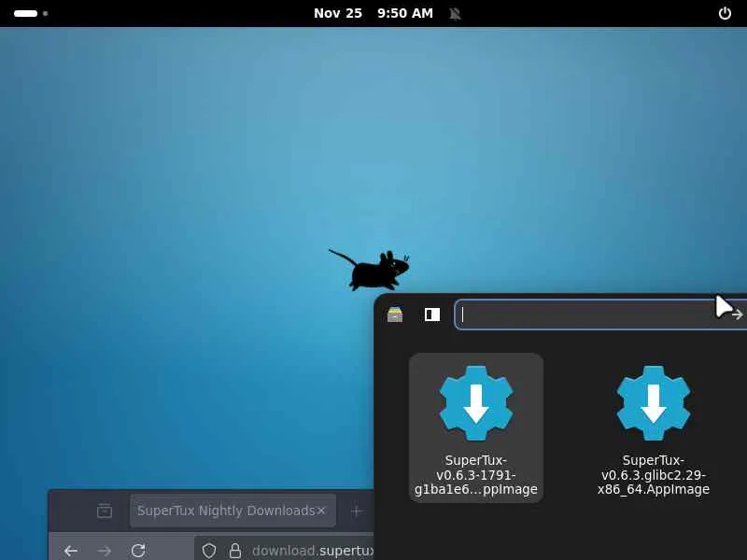Open the browser recent tabs icon
The height and width of the screenshot is (560, 747).
pyautogui.click(x=105, y=511)
